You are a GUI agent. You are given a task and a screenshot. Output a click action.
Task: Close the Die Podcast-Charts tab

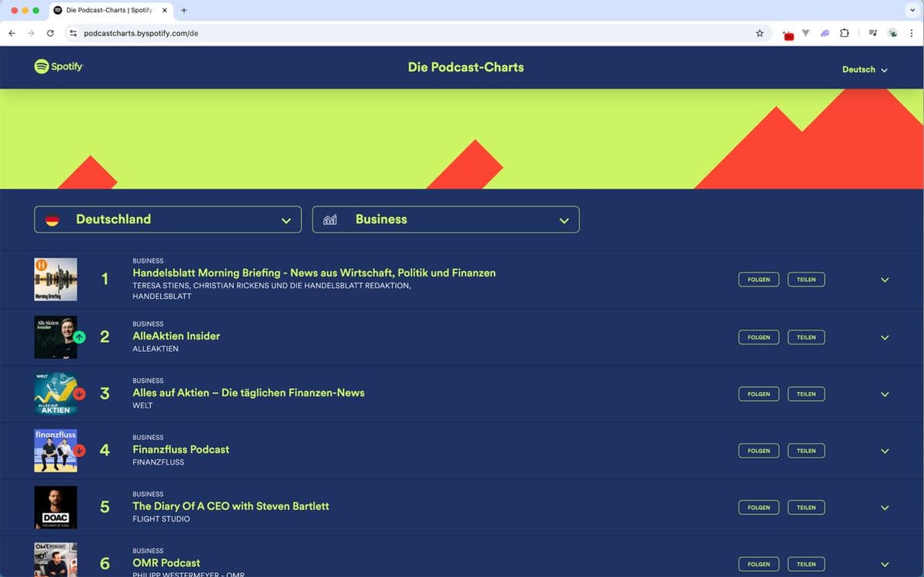pos(164,10)
